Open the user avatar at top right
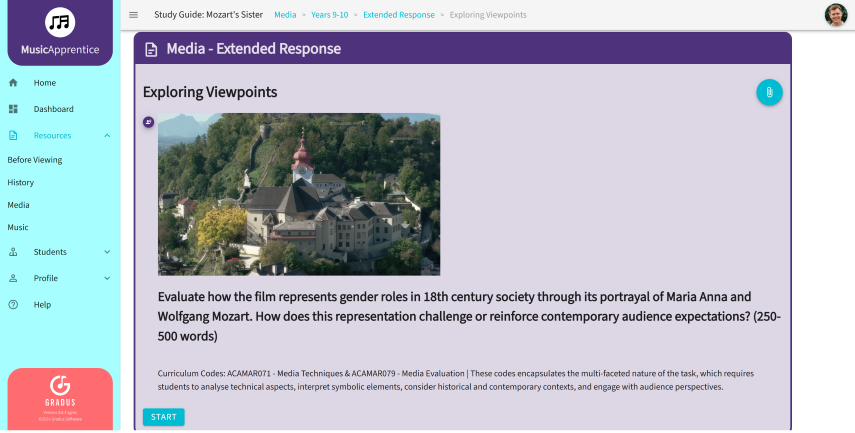Image resolution: width=855 pixels, height=433 pixels. pos(835,15)
